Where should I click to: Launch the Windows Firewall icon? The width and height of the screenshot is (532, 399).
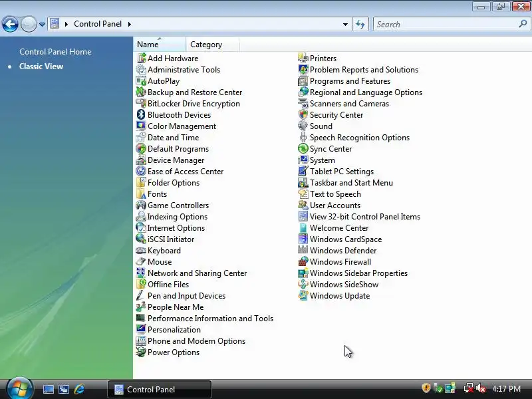click(x=303, y=261)
